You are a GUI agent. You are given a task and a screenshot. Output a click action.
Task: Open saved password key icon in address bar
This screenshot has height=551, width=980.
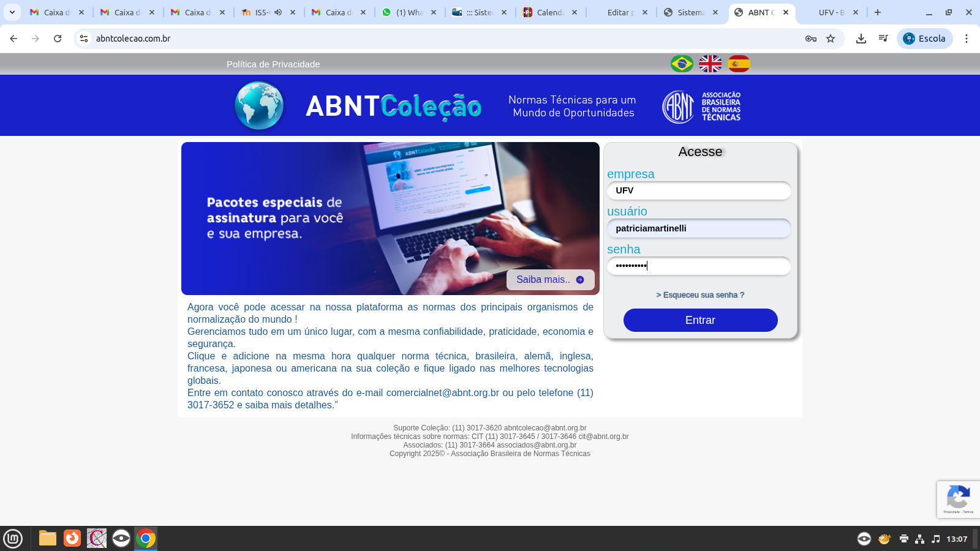(x=811, y=39)
